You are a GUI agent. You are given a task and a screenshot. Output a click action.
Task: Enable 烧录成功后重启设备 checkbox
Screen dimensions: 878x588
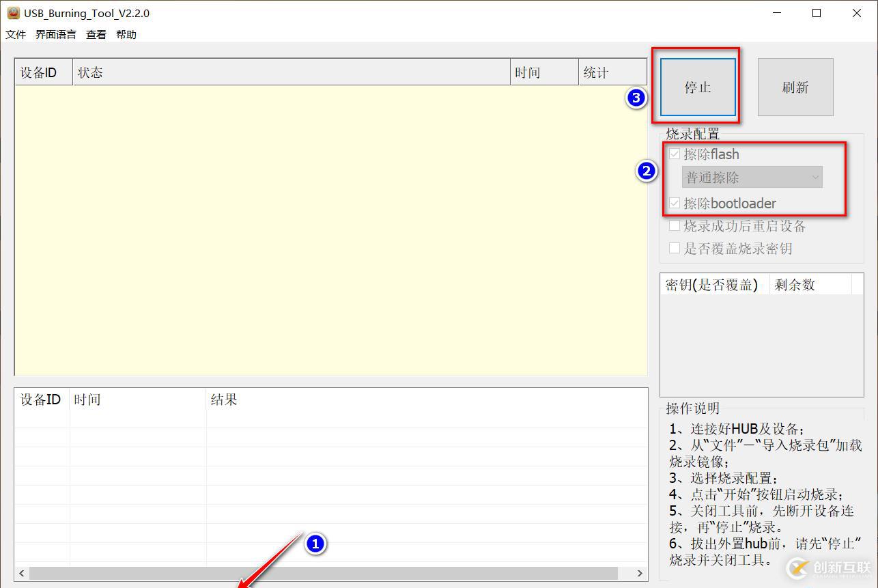[x=675, y=226]
